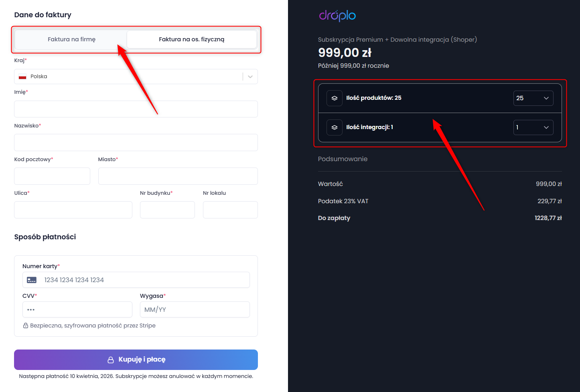
Task: Focus the Imię input field
Action: point(136,109)
